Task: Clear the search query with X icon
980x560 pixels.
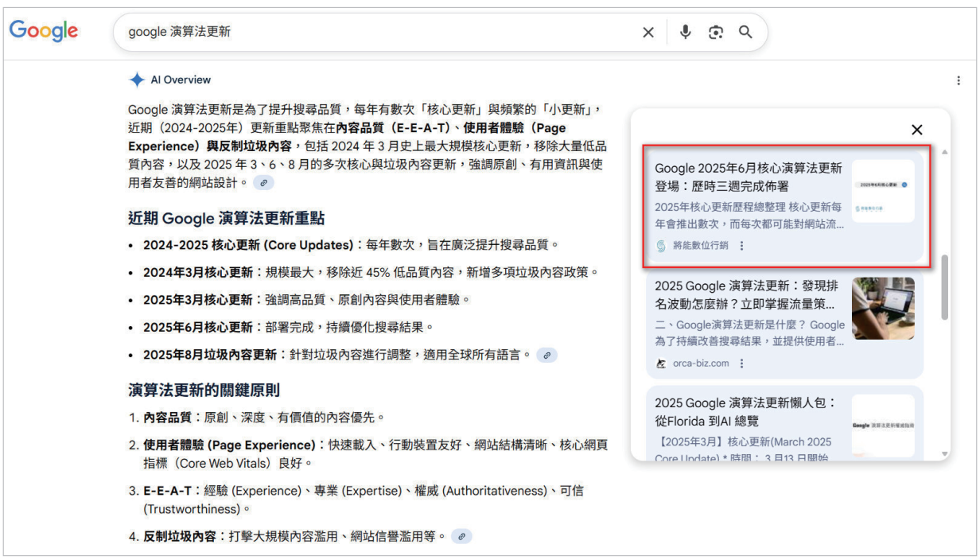Action: pyautogui.click(x=648, y=32)
